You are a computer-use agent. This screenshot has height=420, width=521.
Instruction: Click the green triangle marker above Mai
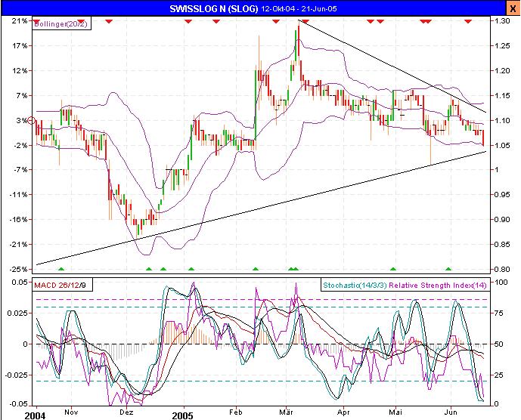click(392, 269)
